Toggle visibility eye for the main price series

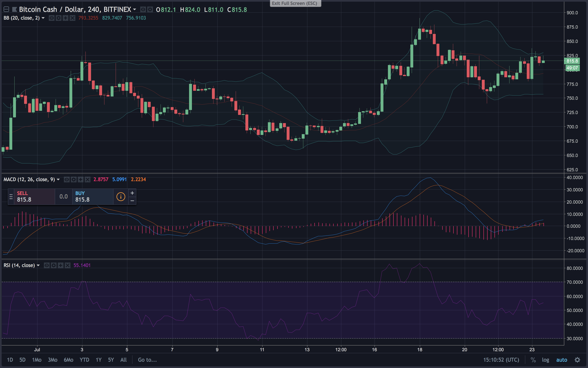click(x=143, y=9)
